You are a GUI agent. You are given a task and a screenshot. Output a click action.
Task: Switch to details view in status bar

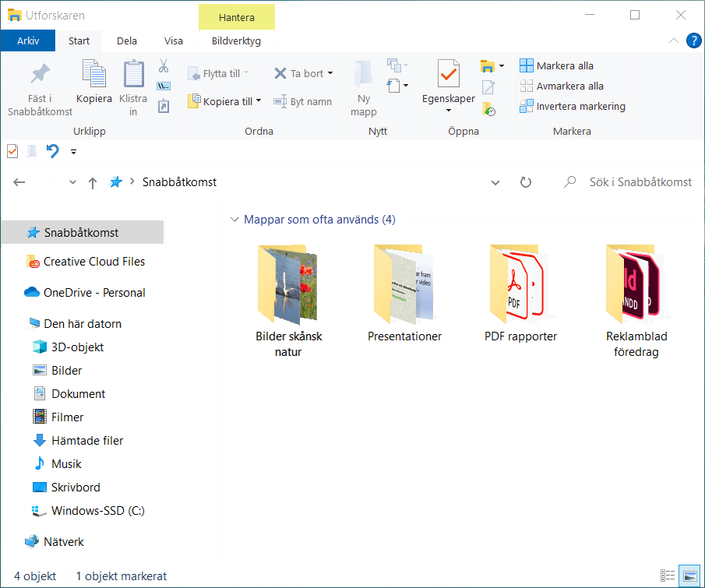(668, 576)
